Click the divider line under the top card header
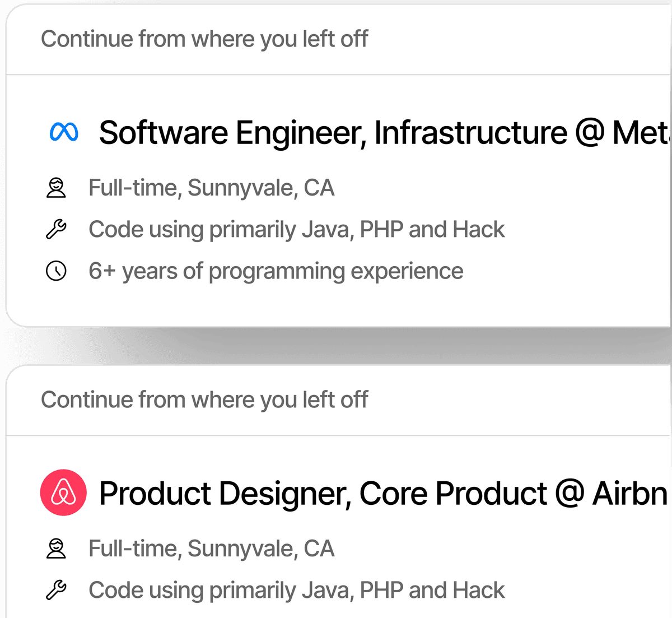 tap(336, 75)
